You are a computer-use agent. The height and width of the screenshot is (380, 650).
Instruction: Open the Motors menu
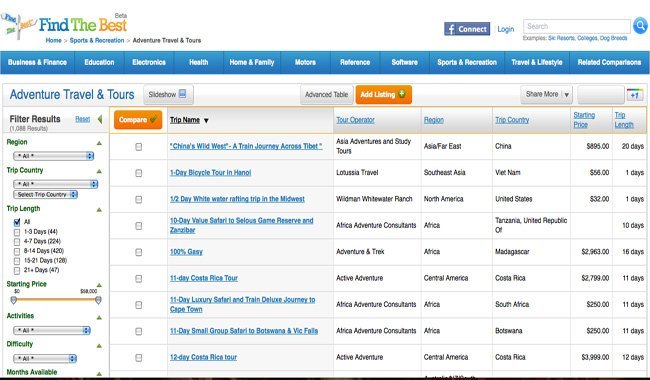click(x=306, y=63)
